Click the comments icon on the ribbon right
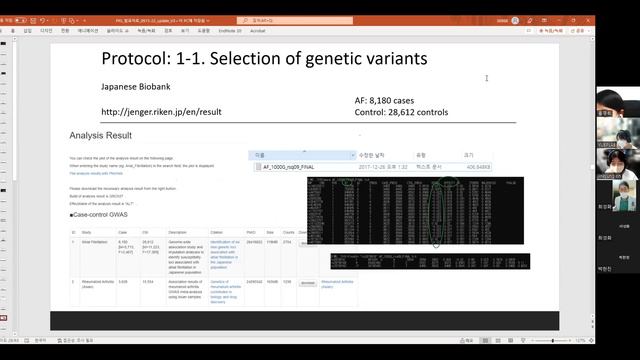The width and height of the screenshot is (640, 360). [529, 31]
